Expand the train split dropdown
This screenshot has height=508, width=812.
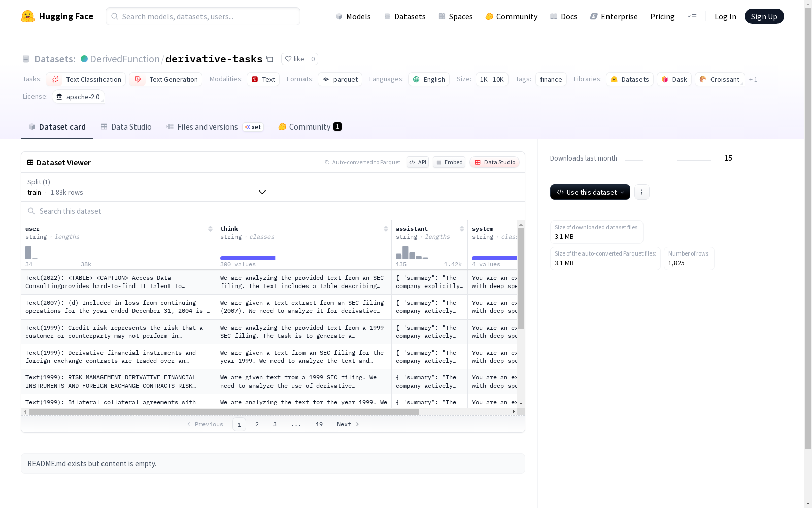147,187
